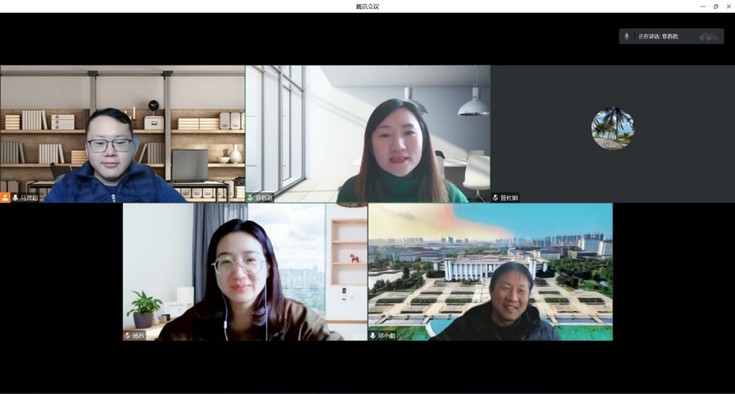The image size is (735, 394).
Task: Click muted microphone icon on the avatar-only tile
Action: point(495,198)
